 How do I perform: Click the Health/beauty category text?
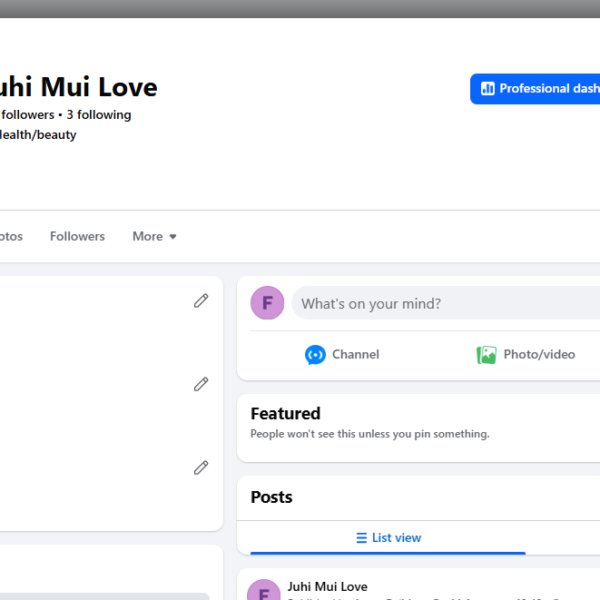pos(38,135)
